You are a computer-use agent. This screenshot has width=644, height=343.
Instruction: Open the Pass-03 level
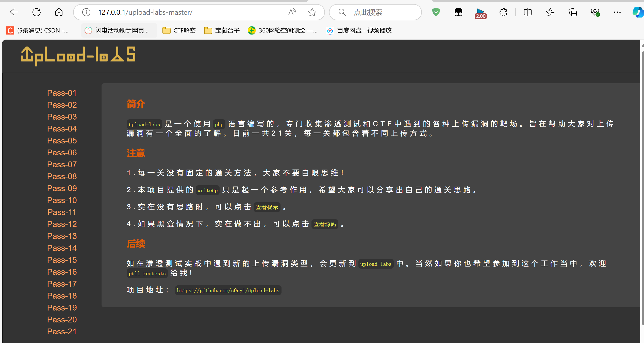click(62, 117)
